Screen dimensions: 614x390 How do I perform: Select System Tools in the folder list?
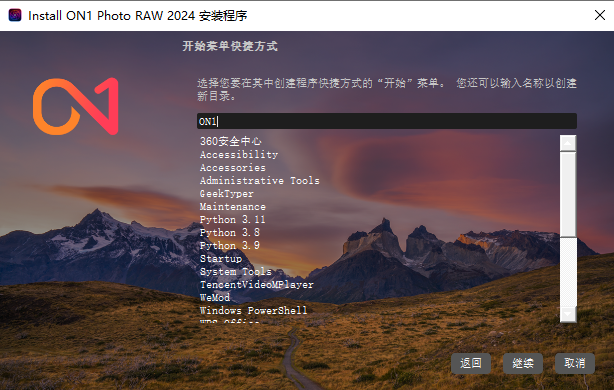(x=236, y=272)
